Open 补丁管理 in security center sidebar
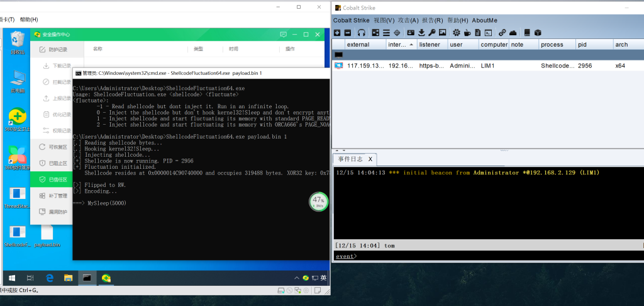This screenshot has height=306, width=644. pyautogui.click(x=52, y=196)
